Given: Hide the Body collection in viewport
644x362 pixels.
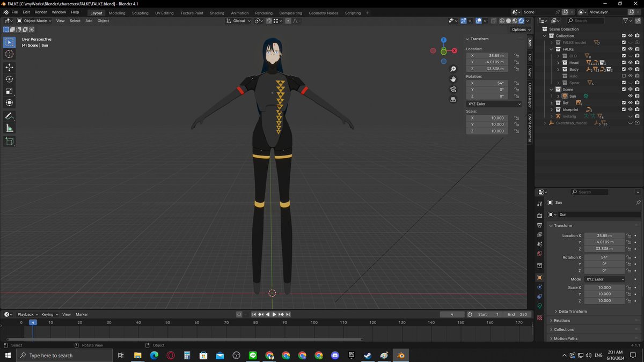Looking at the screenshot, I should coord(631,69).
